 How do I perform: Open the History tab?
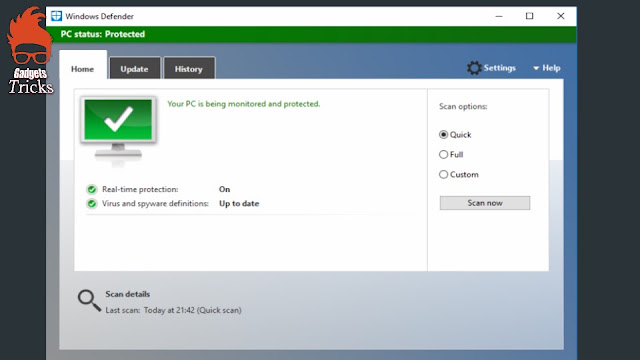pyautogui.click(x=189, y=69)
